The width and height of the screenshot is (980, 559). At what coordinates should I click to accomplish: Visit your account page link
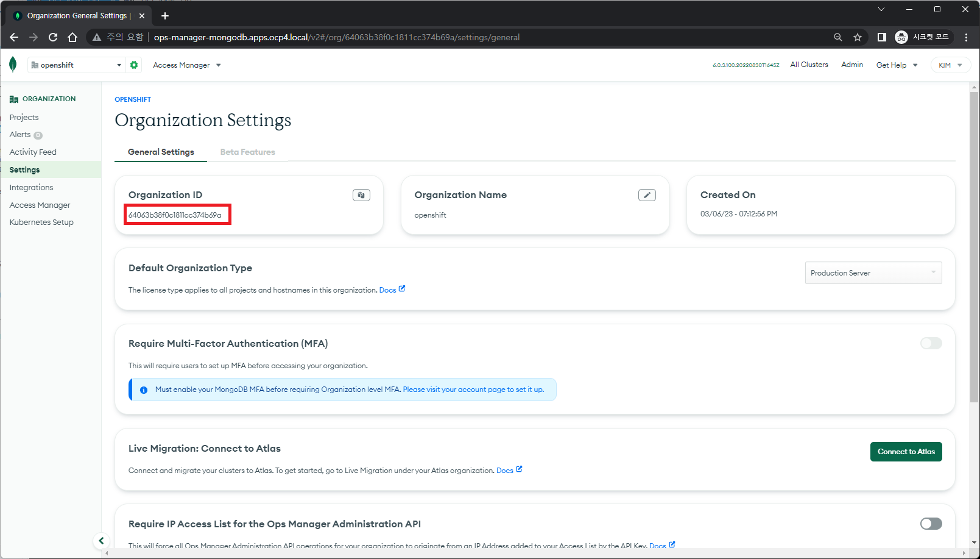pyautogui.click(x=473, y=390)
